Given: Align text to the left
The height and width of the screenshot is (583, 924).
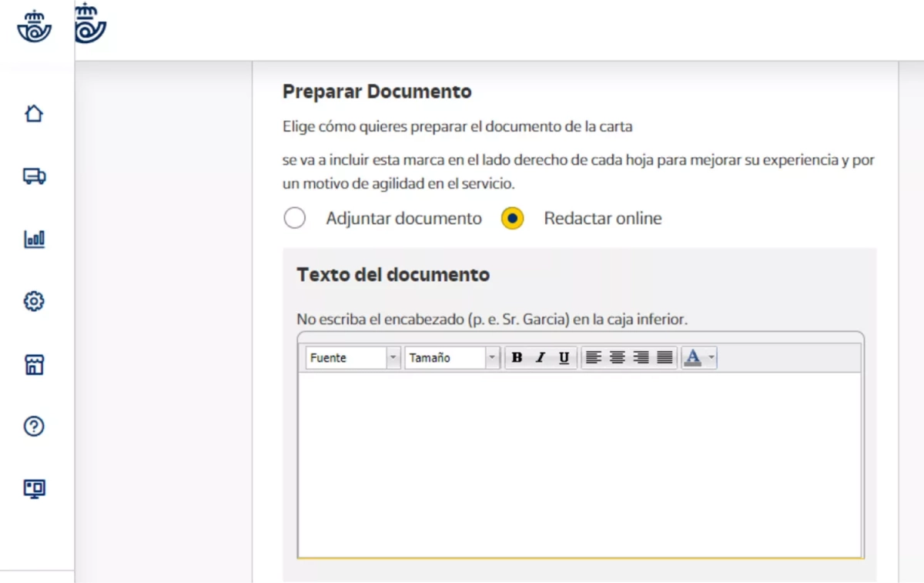Looking at the screenshot, I should pyautogui.click(x=592, y=358).
